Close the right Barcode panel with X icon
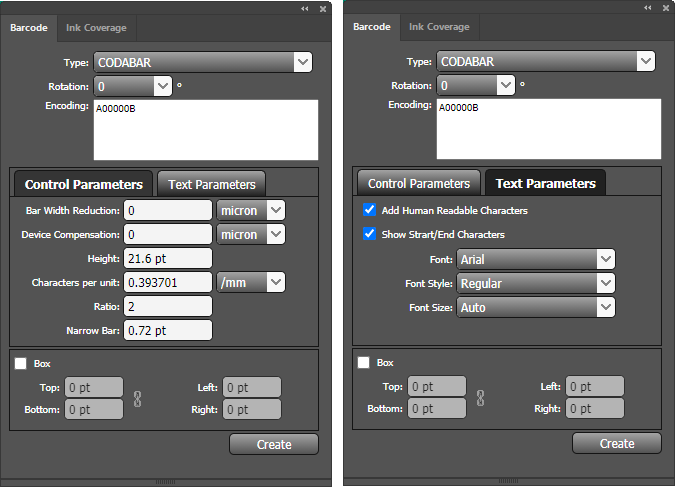 (666, 8)
